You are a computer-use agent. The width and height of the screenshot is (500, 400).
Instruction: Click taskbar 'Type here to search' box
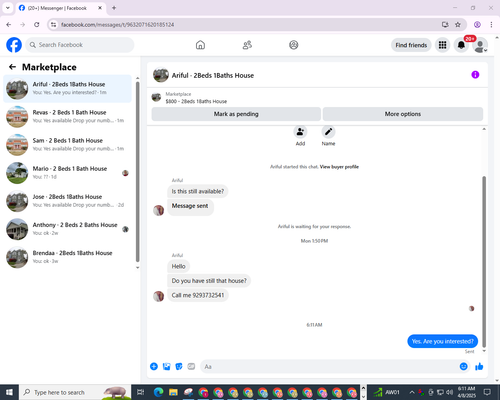[75, 392]
